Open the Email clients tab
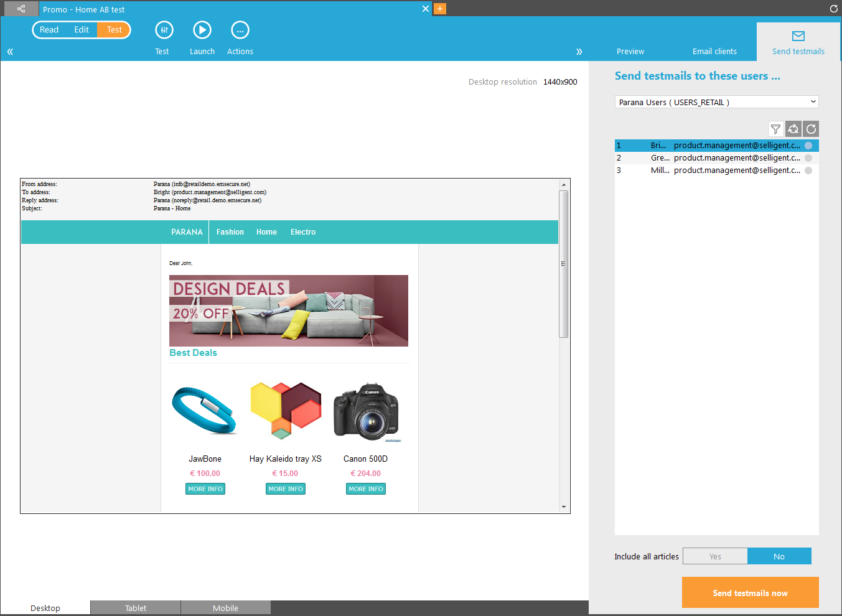Viewport: 842px width, 616px height. point(714,52)
